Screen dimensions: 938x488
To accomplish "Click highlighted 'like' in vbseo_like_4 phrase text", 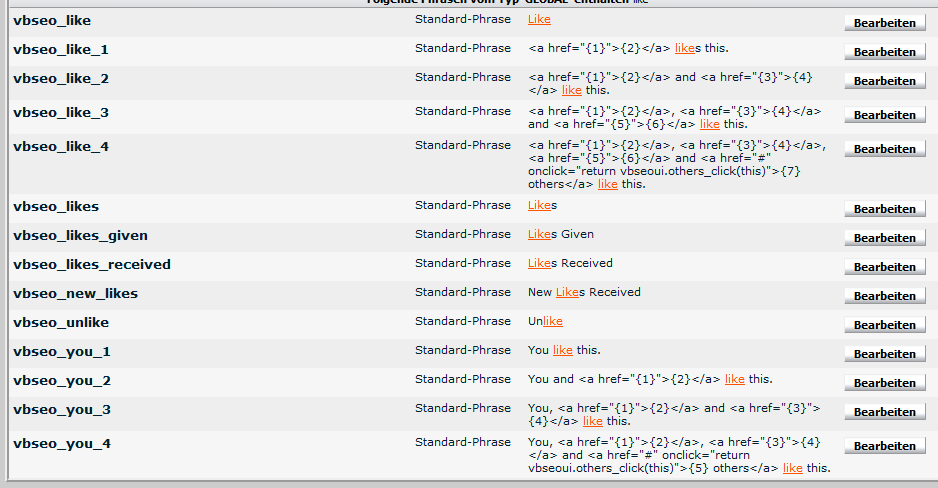I will (x=608, y=185).
